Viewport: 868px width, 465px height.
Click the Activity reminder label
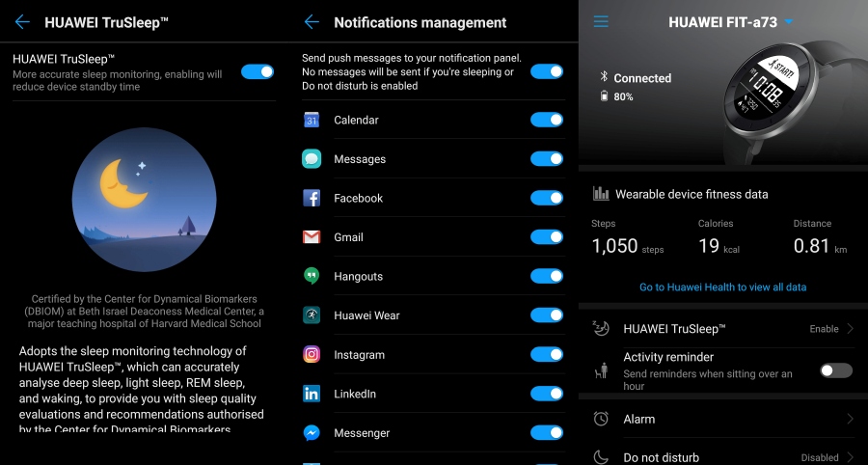(x=668, y=357)
